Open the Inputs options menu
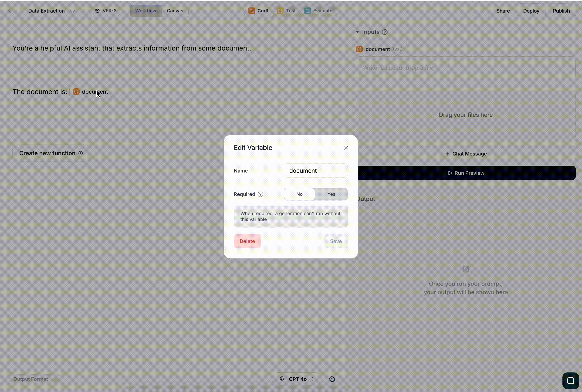This screenshot has height=392, width=582. [x=567, y=32]
